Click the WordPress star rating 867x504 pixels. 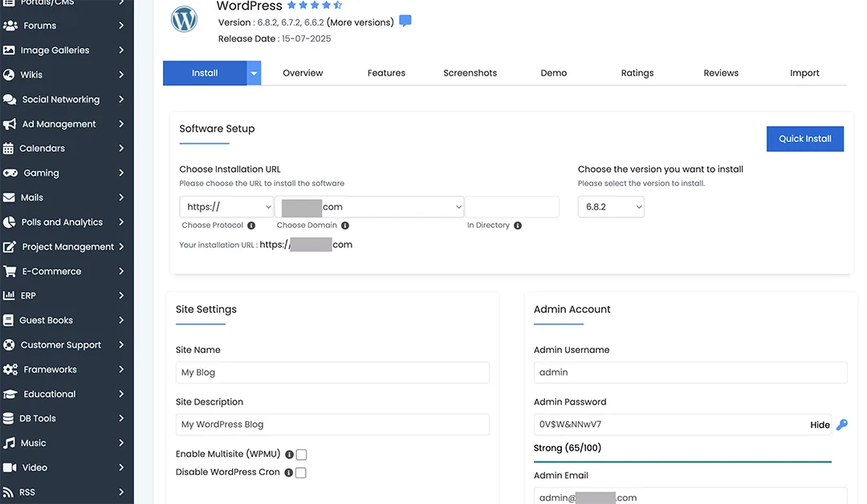(x=315, y=6)
